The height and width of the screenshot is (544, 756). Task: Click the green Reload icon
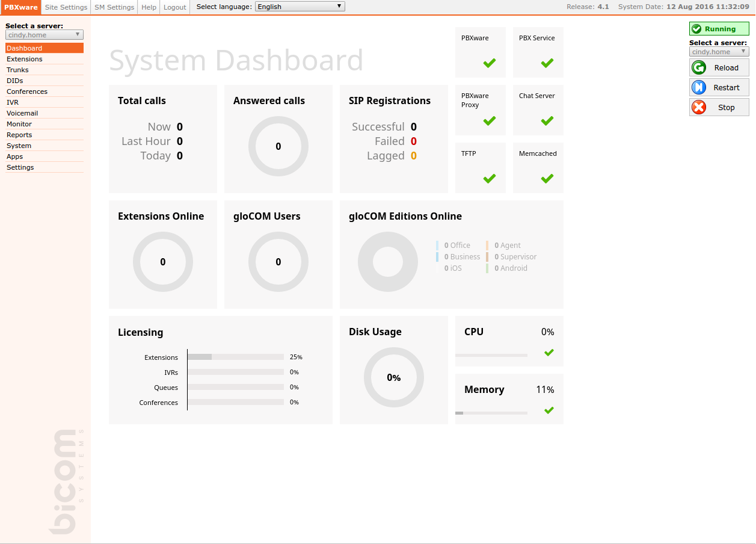pyautogui.click(x=698, y=68)
